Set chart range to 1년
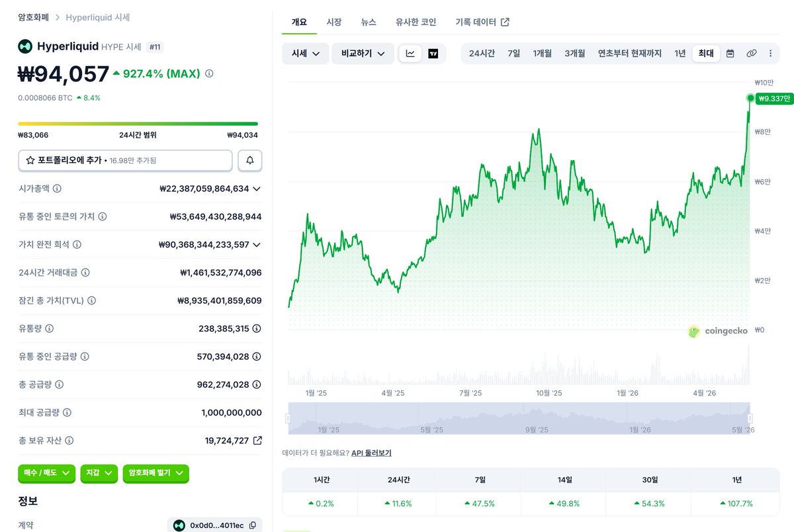This screenshot has height=532, width=794. pos(680,54)
